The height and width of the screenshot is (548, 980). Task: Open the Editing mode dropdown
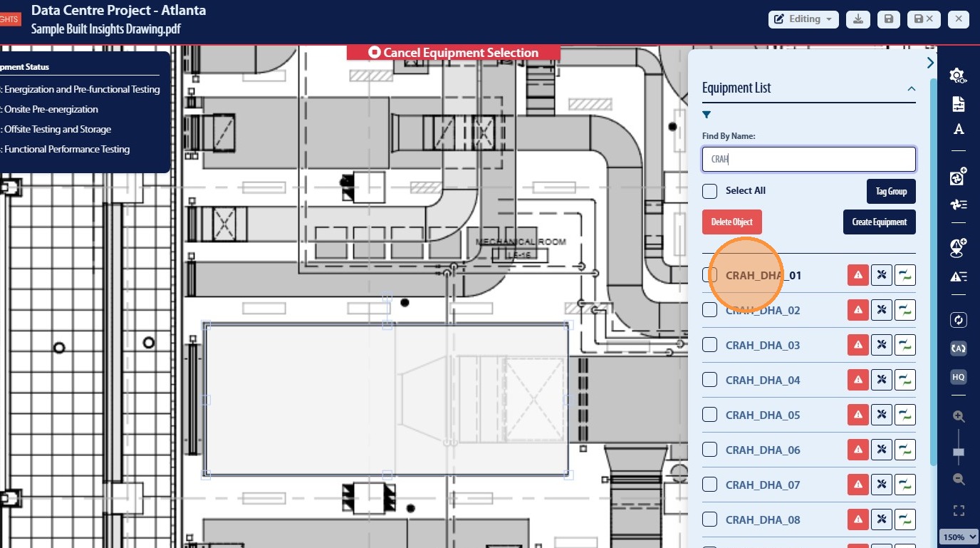[x=803, y=19]
